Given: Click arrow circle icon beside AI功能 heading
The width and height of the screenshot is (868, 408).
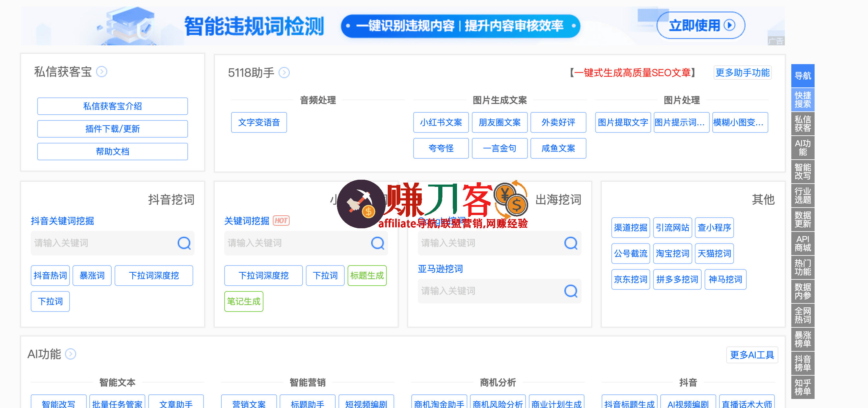Looking at the screenshot, I should [71, 354].
